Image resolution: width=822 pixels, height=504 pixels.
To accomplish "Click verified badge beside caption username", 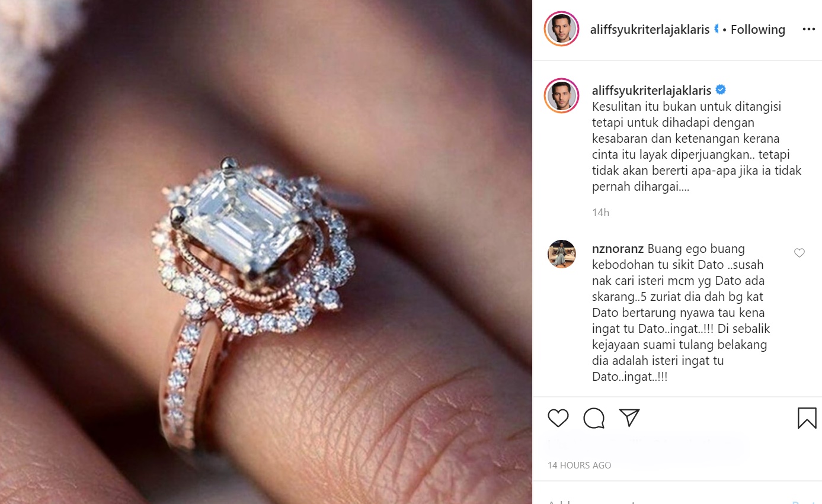I will (721, 90).
